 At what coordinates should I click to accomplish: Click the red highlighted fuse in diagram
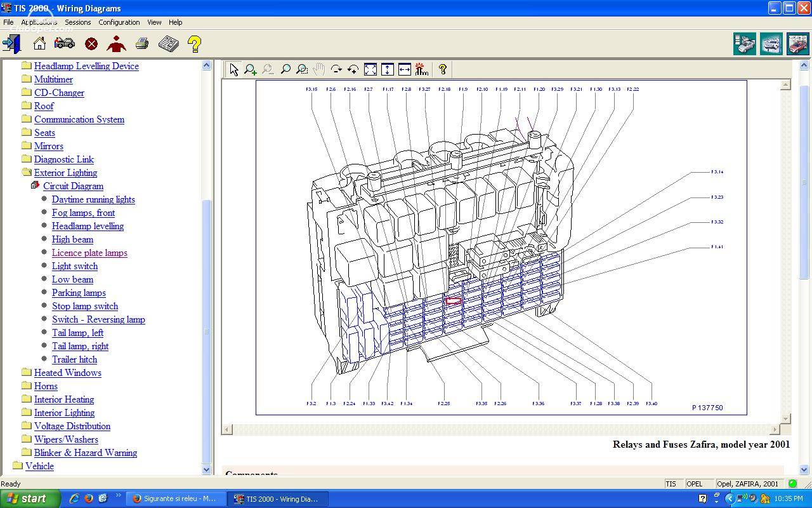click(x=453, y=301)
